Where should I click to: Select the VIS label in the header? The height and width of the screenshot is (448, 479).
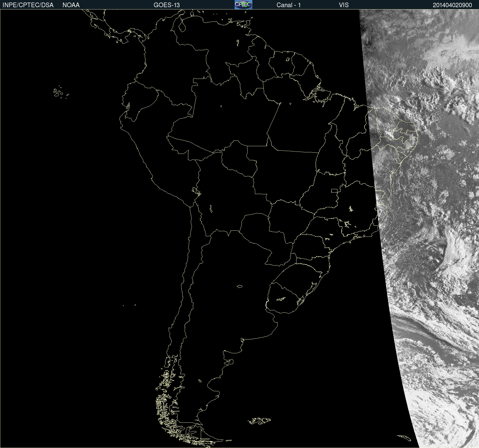click(344, 5)
